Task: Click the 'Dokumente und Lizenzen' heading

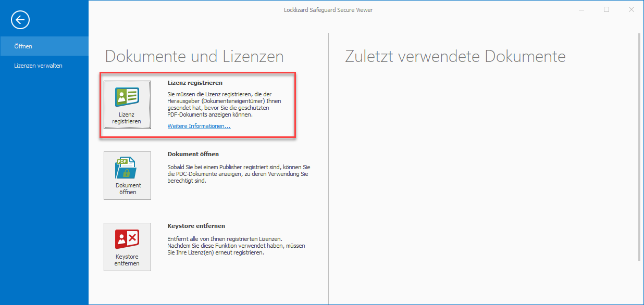Action: (x=194, y=56)
